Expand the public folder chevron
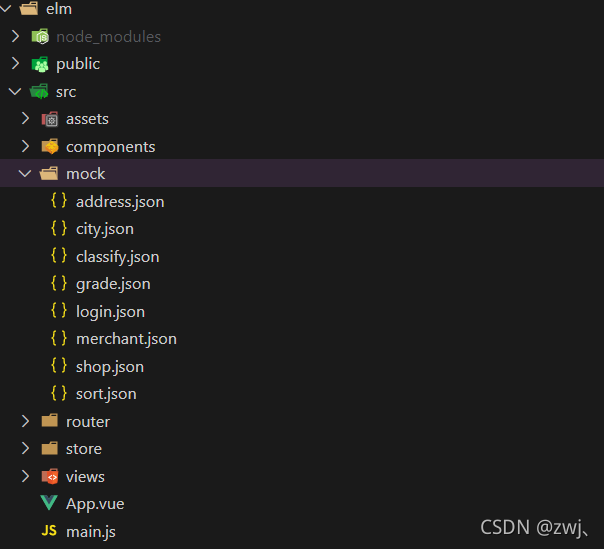The image size is (604, 549). pos(15,64)
